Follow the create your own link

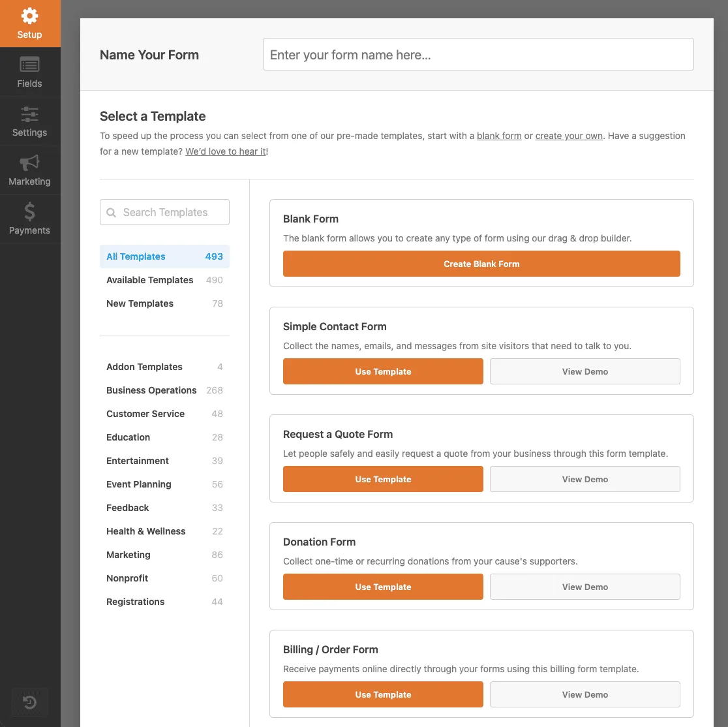pyautogui.click(x=569, y=136)
